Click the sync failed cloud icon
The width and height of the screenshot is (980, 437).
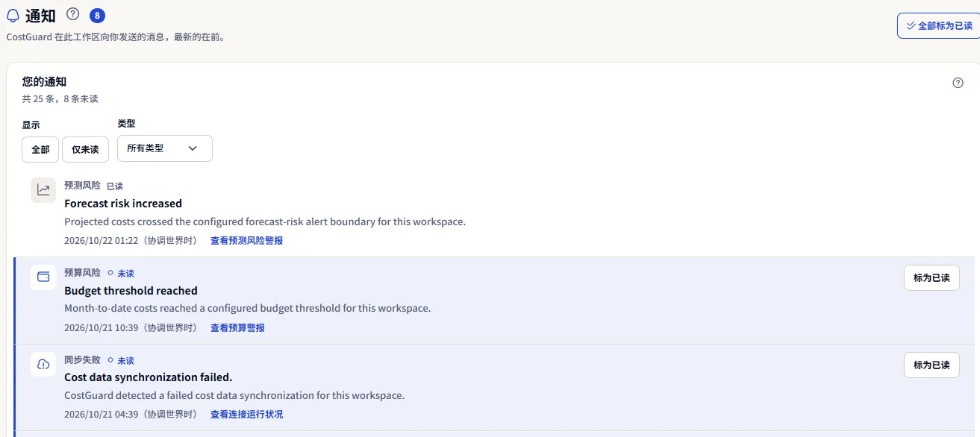[x=43, y=365]
